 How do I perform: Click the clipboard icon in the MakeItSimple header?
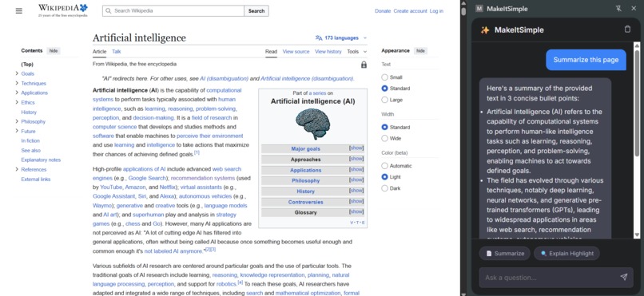click(x=627, y=29)
